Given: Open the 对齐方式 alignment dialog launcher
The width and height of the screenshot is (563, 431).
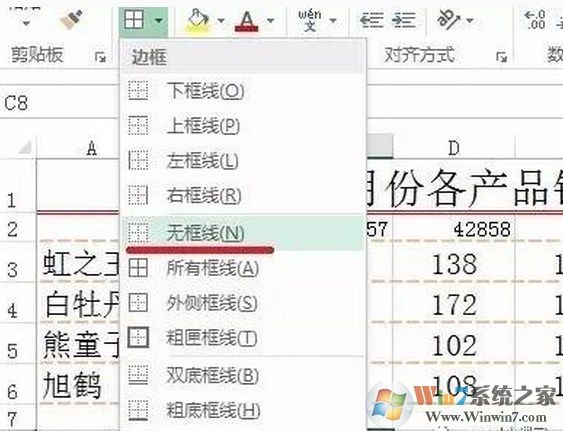Looking at the screenshot, I should coord(501,57).
